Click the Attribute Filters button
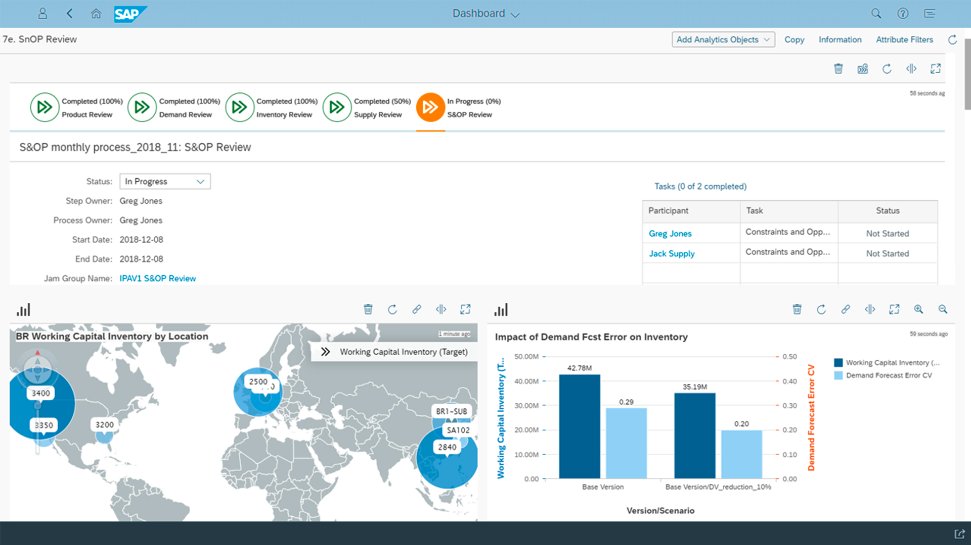The image size is (971, 545). click(x=904, y=40)
